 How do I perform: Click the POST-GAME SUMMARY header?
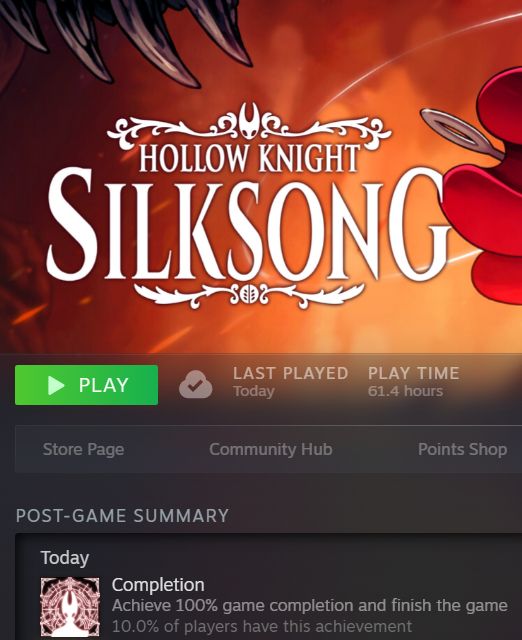point(122,516)
